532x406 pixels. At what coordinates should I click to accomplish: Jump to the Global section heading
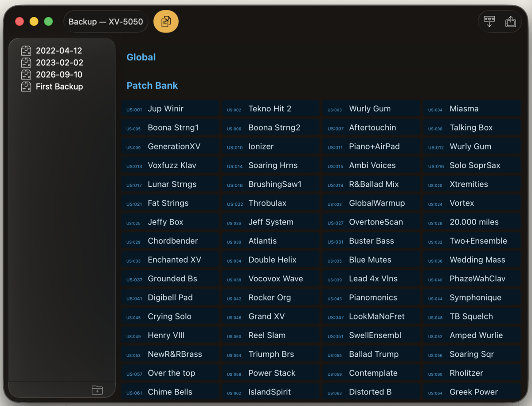[141, 57]
